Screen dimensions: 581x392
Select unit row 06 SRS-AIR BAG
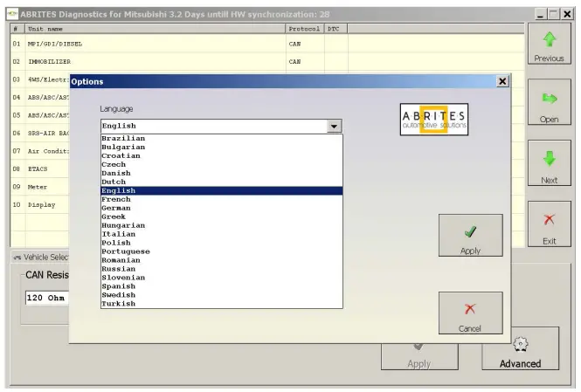(x=40, y=133)
